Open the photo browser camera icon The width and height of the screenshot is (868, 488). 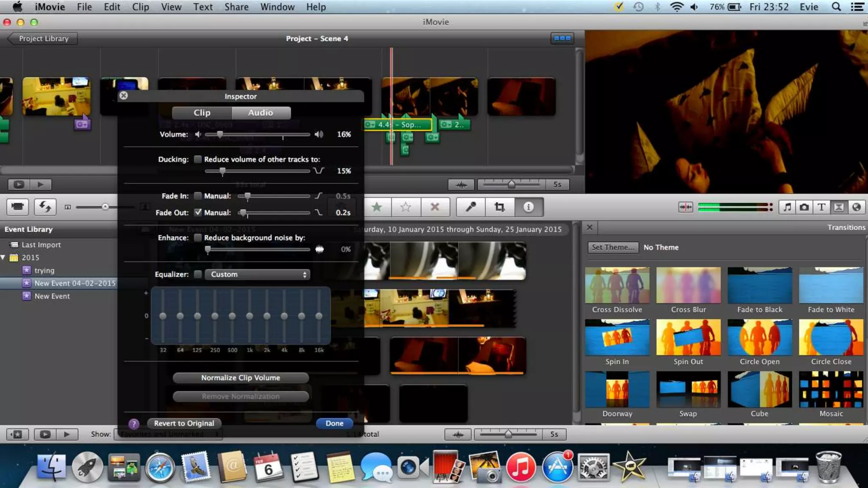[x=804, y=207]
